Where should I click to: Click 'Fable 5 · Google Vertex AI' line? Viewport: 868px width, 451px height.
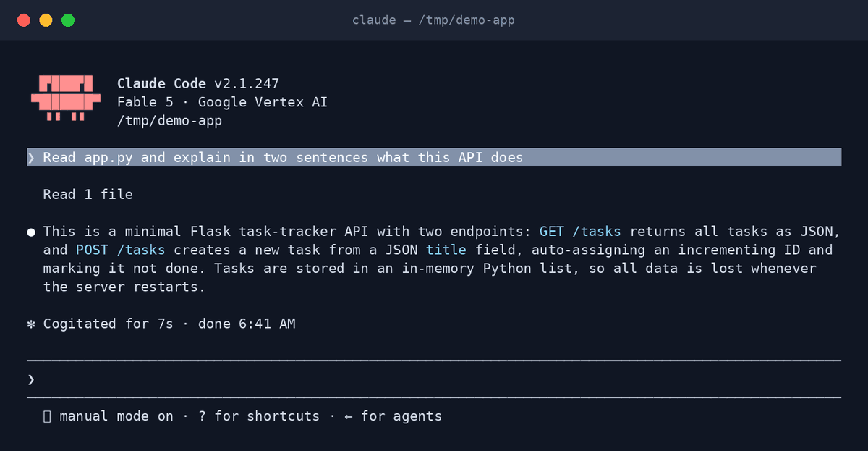coord(222,102)
